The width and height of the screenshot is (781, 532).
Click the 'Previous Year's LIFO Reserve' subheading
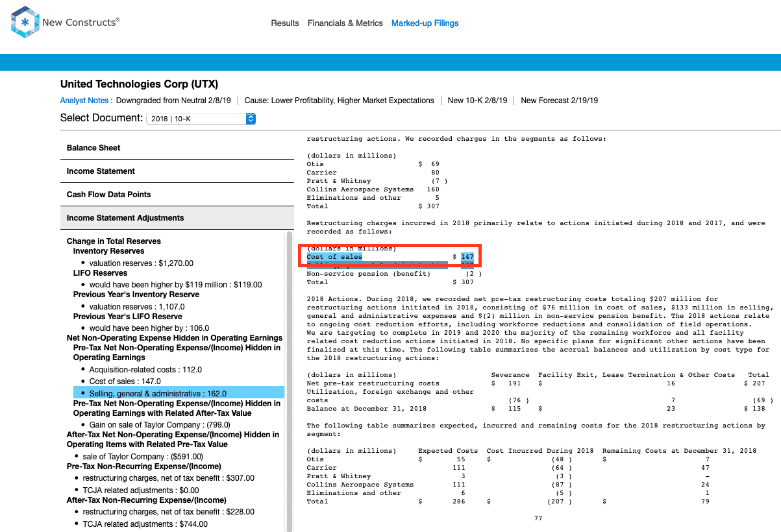pos(128,317)
